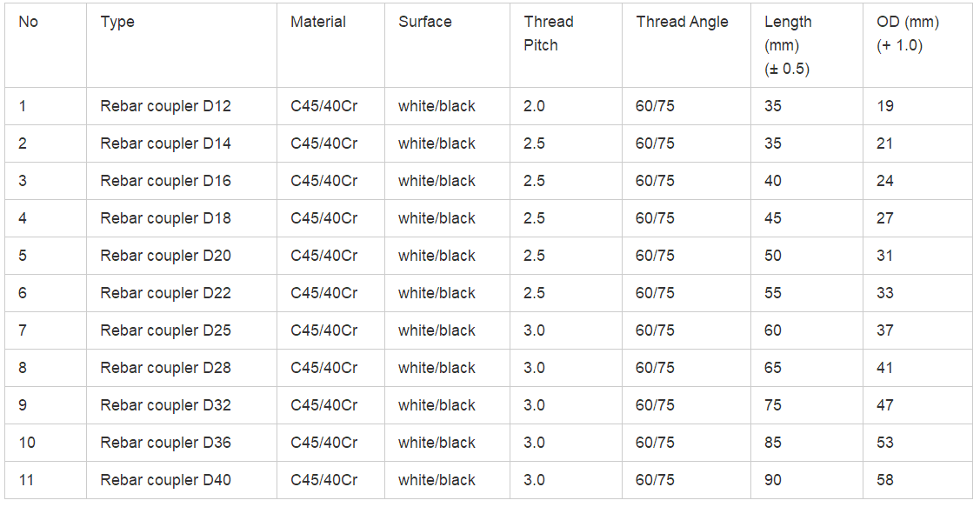Select the Rebar coupler D40 cell
The image size is (980, 507).
pyautogui.click(x=181, y=480)
